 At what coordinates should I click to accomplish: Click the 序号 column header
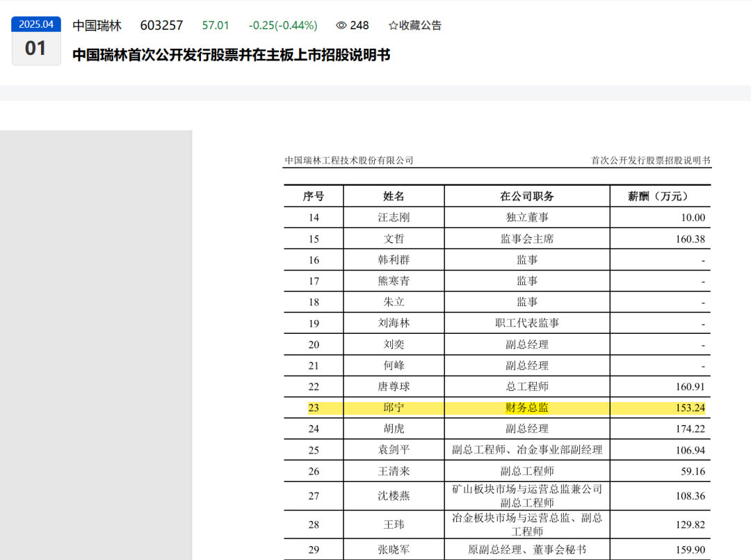(313, 196)
